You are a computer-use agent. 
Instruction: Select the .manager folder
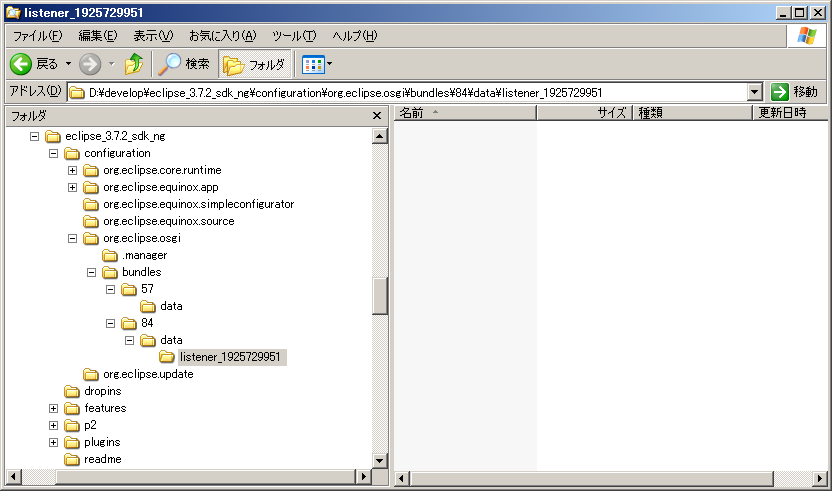(x=144, y=255)
